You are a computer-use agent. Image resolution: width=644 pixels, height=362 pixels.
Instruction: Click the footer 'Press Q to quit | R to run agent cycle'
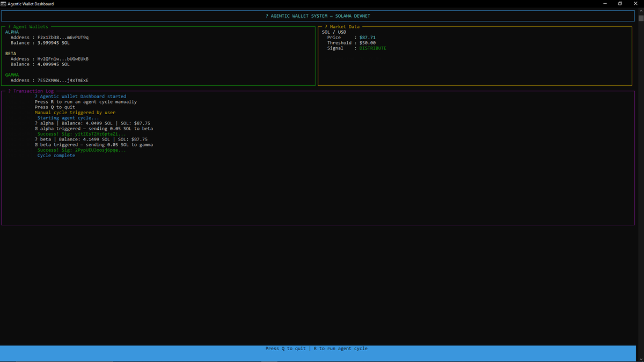[317, 349]
